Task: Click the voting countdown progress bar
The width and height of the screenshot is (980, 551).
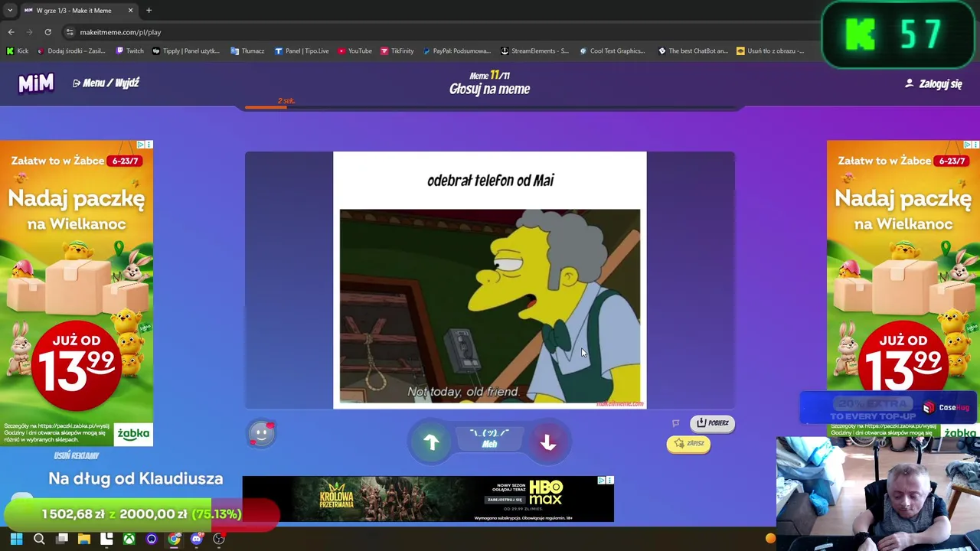Action: click(490, 108)
